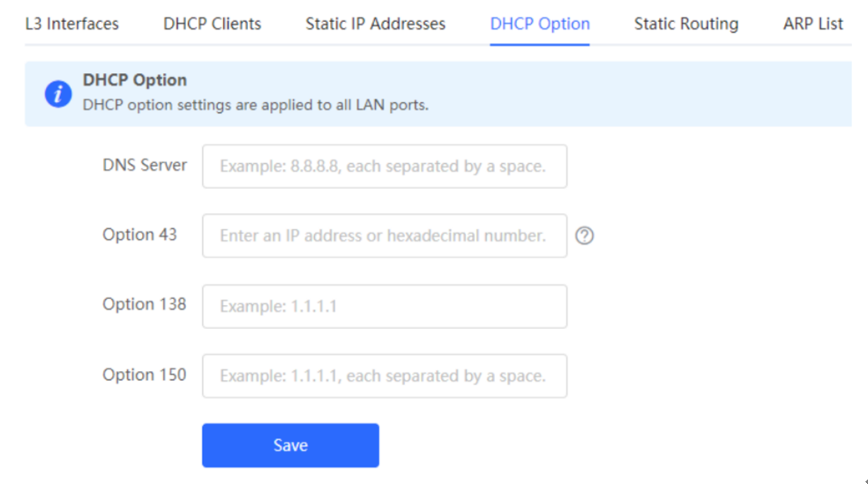
Task: Select the DHCP Option tab
Action: point(540,24)
